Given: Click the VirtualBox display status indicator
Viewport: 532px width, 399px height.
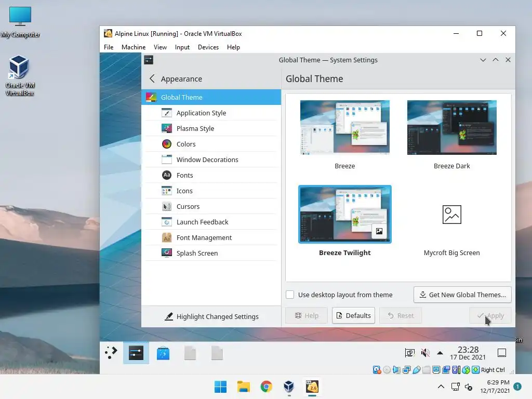Looking at the screenshot, I should 436,370.
